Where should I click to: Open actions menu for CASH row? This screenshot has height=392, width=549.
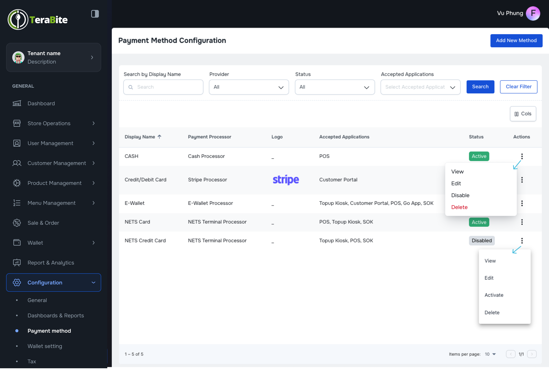tap(522, 156)
